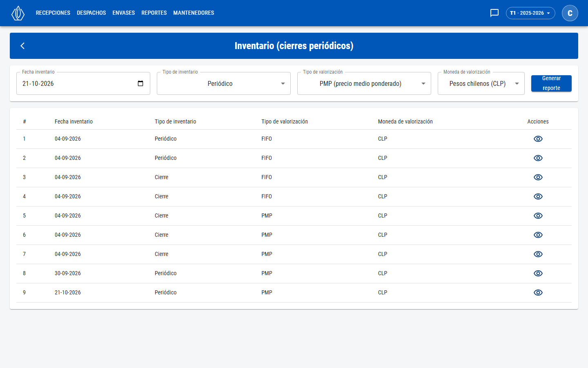View details of inventory row 4
Screen dimensions: 588x368
click(x=538, y=197)
